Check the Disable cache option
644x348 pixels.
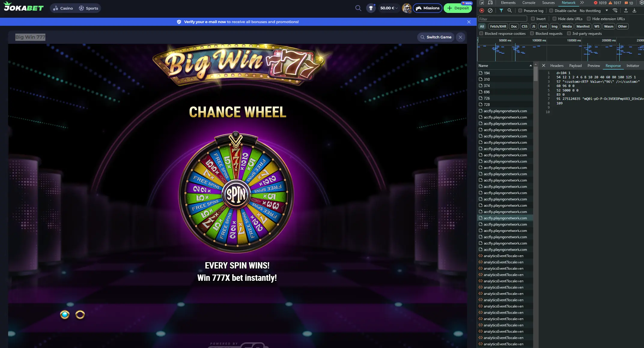click(x=551, y=11)
